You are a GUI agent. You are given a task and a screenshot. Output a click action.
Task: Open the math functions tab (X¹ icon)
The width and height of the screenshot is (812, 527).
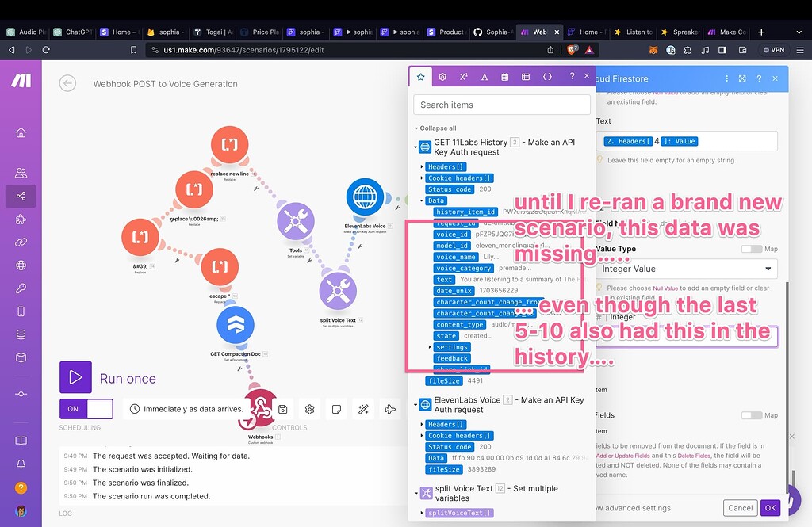pyautogui.click(x=463, y=77)
